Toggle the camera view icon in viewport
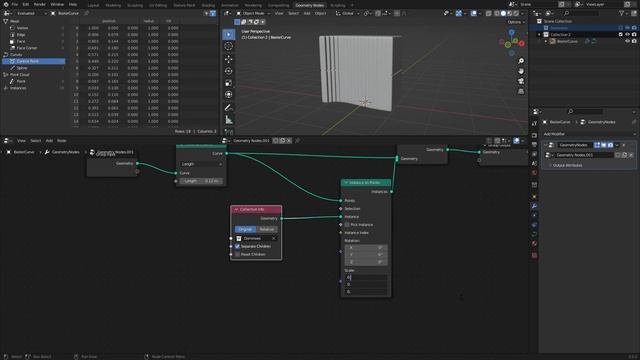This screenshot has width=640, height=360. click(521, 81)
